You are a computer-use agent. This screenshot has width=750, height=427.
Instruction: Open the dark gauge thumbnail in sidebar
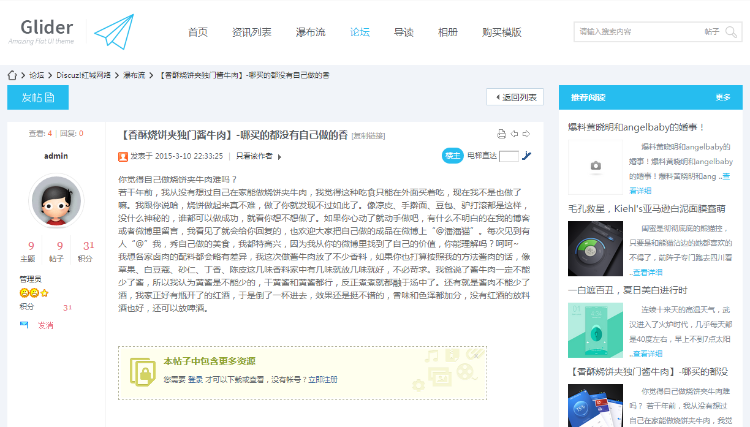coord(595,248)
